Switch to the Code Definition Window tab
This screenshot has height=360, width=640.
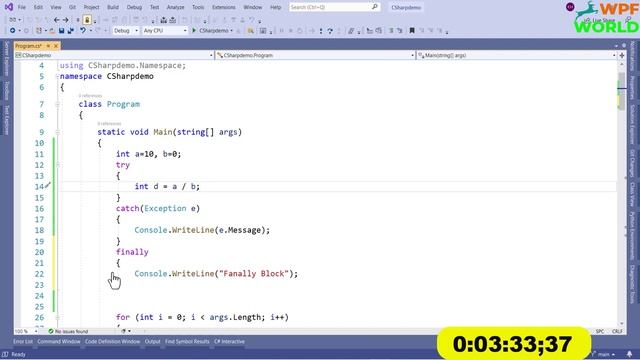tap(112, 342)
